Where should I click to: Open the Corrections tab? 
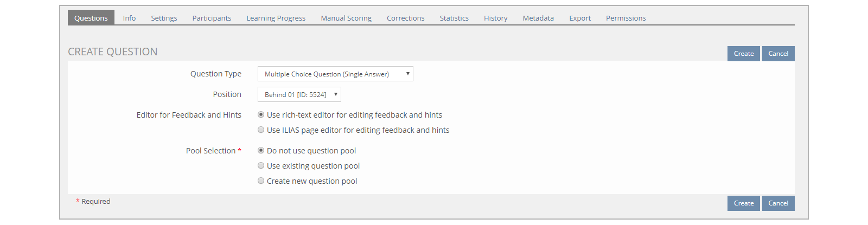pyautogui.click(x=406, y=18)
